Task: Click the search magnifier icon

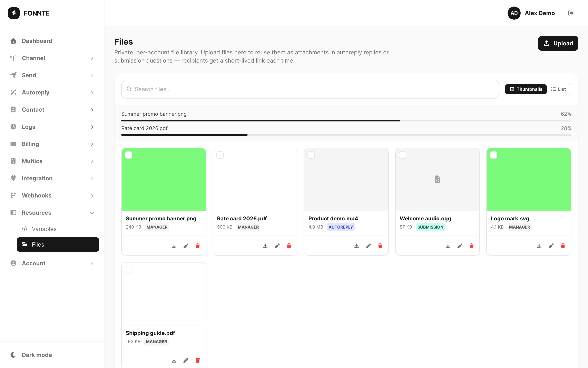Action: tap(129, 89)
